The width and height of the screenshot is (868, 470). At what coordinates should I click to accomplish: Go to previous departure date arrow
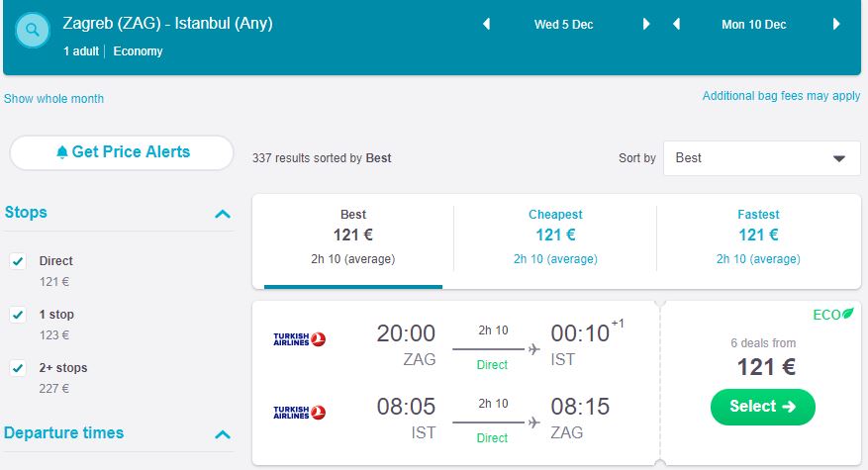[486, 25]
